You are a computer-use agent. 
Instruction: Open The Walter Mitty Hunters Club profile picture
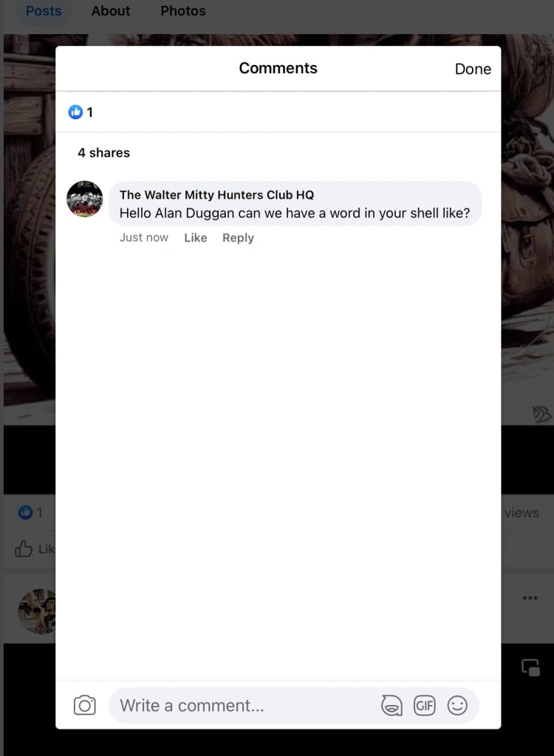[85, 199]
